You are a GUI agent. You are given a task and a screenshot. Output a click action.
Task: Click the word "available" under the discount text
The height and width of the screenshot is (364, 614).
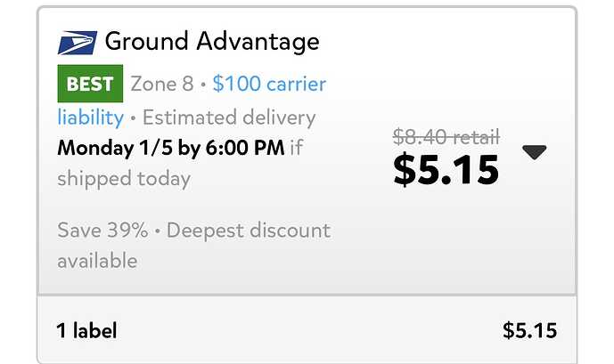click(97, 261)
